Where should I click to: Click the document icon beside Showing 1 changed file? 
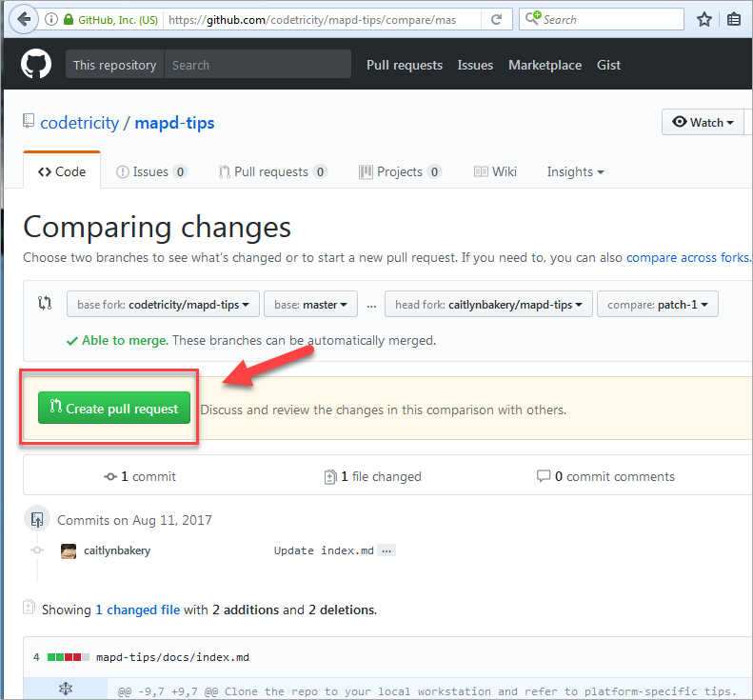click(29, 608)
